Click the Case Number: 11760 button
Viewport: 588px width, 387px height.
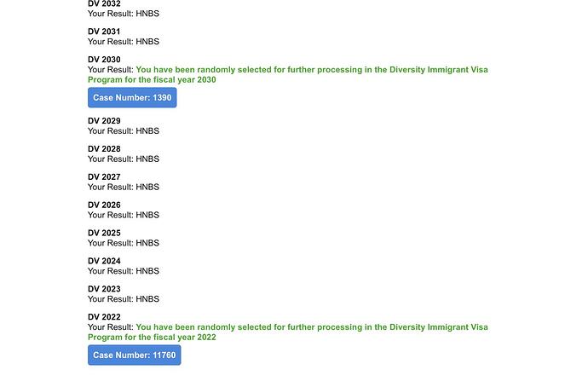point(135,355)
